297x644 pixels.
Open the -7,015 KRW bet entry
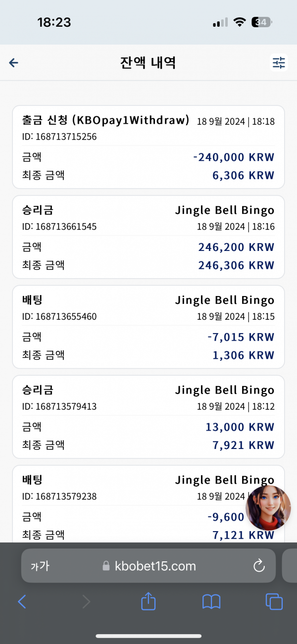point(148,327)
